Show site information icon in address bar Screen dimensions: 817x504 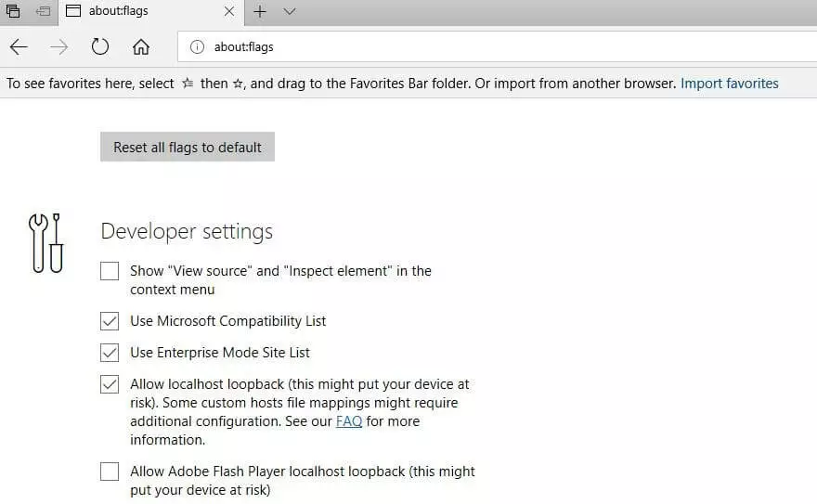[x=197, y=46]
